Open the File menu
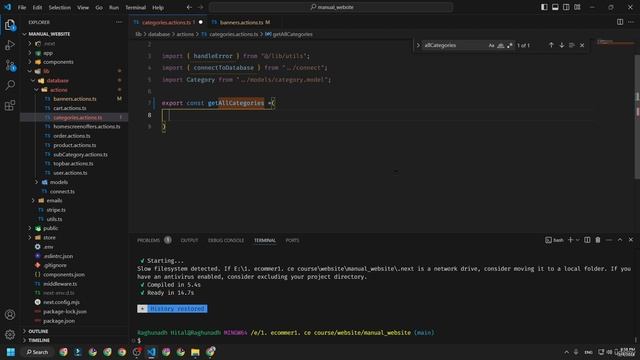Viewport: 640px width, 360px height. tap(22, 7)
